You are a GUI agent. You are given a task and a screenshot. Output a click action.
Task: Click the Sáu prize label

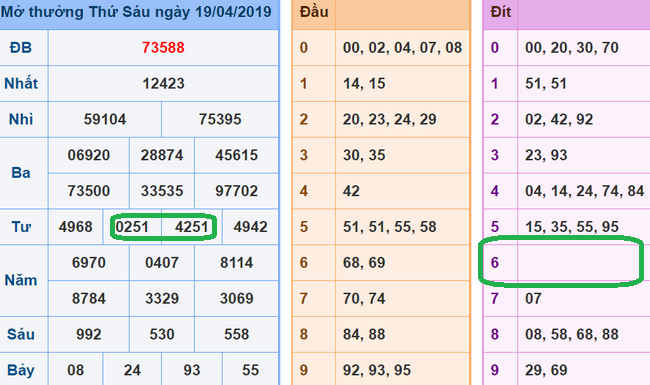21,334
